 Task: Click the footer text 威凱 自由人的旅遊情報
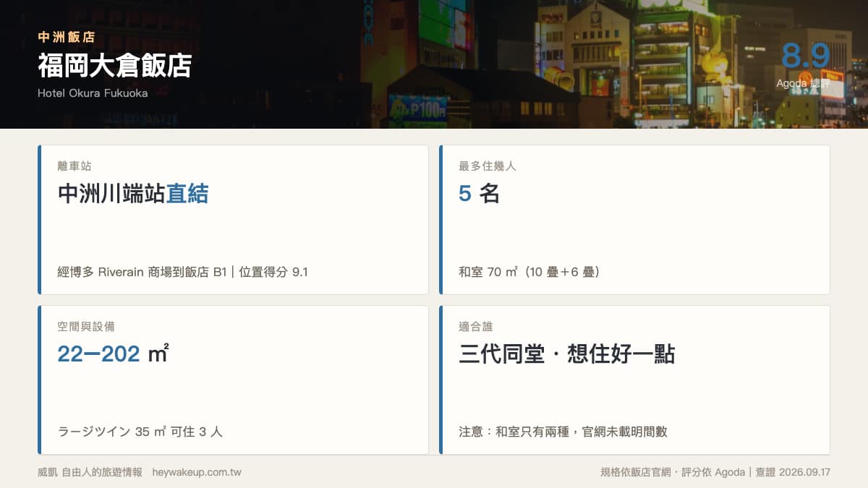tap(90, 472)
